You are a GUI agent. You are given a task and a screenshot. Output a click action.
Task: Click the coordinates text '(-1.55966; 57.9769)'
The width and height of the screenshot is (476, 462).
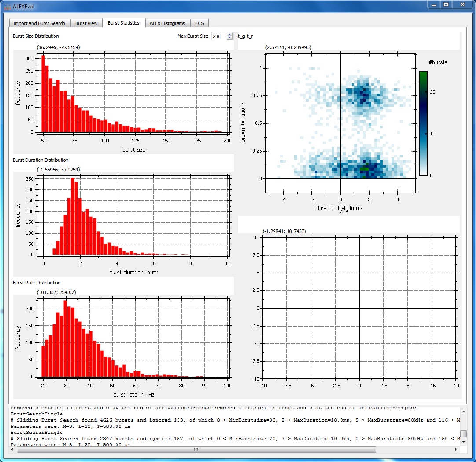(58, 170)
